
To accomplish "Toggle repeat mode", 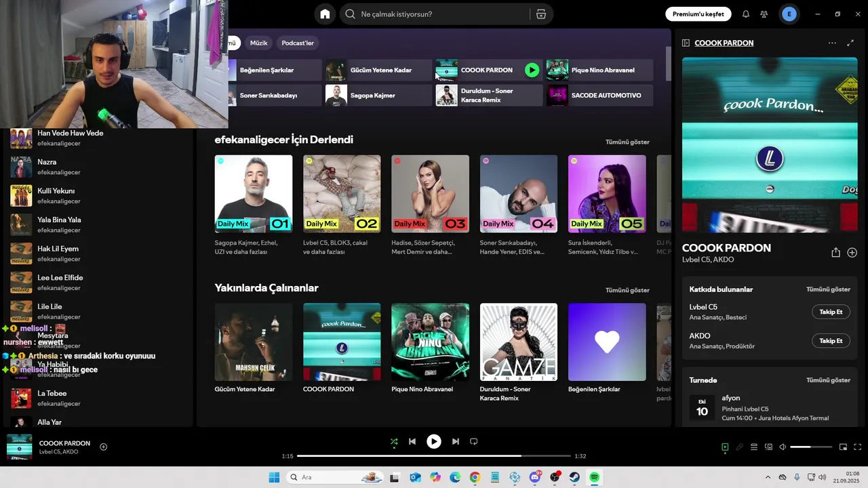I will pos(474,442).
